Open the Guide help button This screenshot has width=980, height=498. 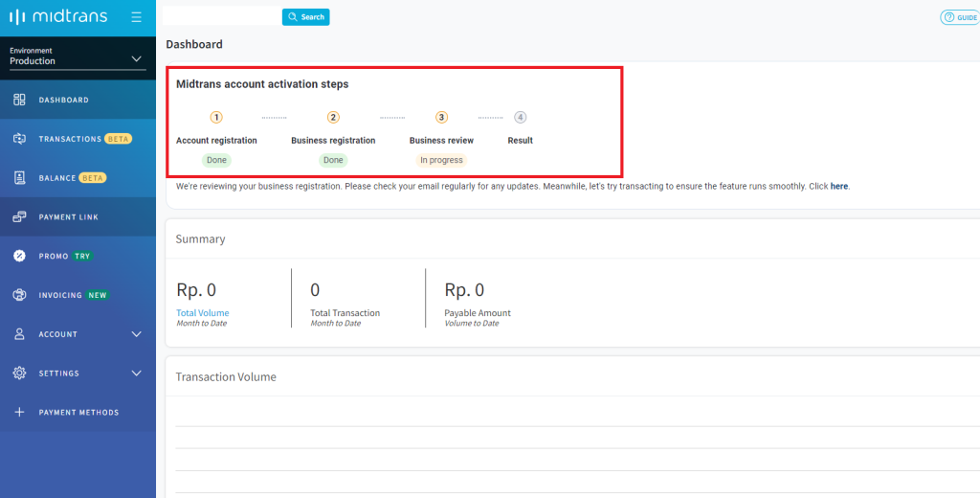961,17
